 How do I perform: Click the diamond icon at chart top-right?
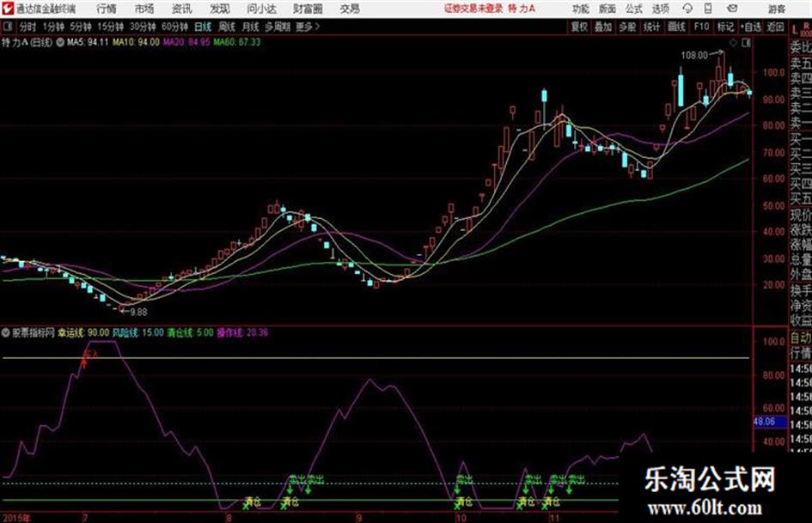tap(733, 43)
